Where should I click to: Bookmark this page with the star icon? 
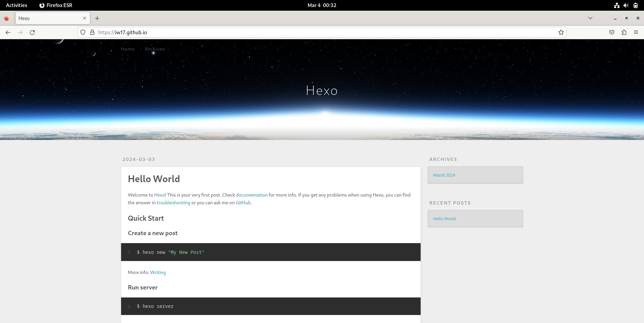coord(561,32)
